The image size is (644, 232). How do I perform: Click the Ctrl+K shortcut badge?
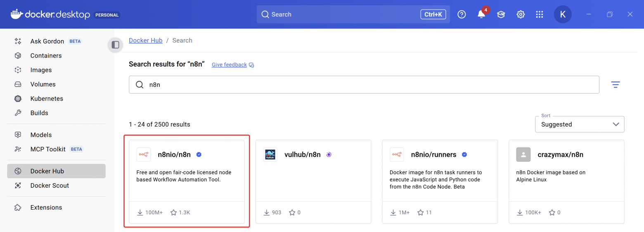point(433,14)
